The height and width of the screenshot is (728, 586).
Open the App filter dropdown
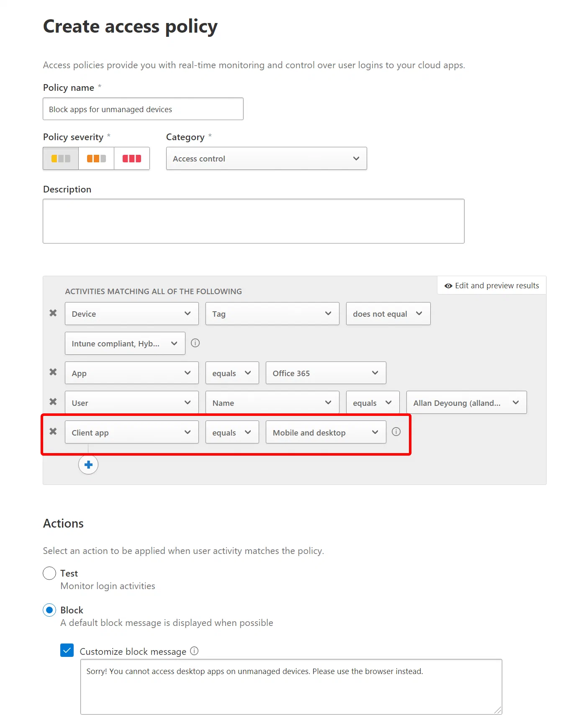(x=132, y=373)
